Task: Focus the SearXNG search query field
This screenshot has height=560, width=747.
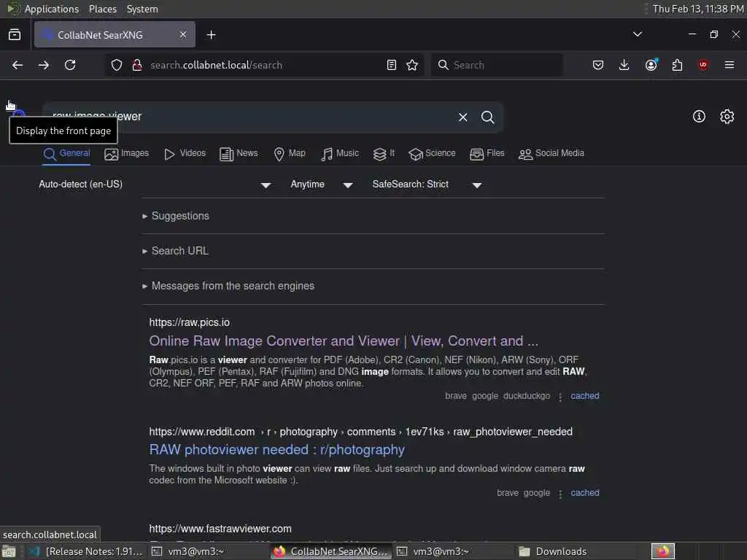Action: pos(248,117)
